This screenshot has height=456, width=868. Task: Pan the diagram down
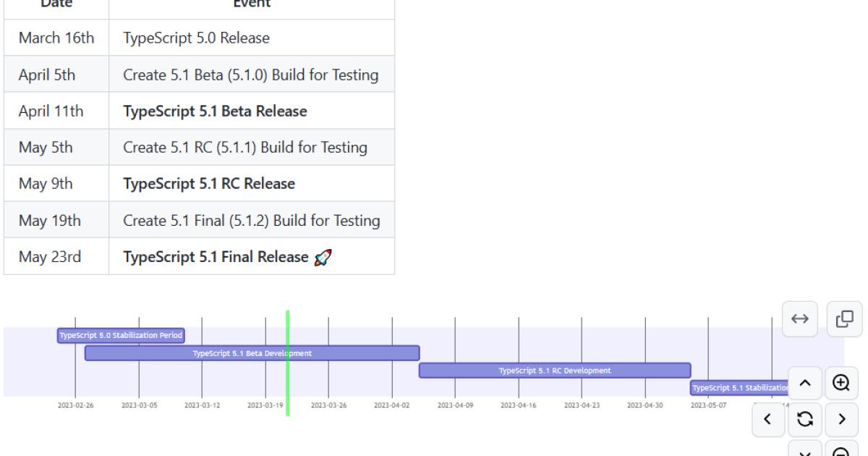805,450
